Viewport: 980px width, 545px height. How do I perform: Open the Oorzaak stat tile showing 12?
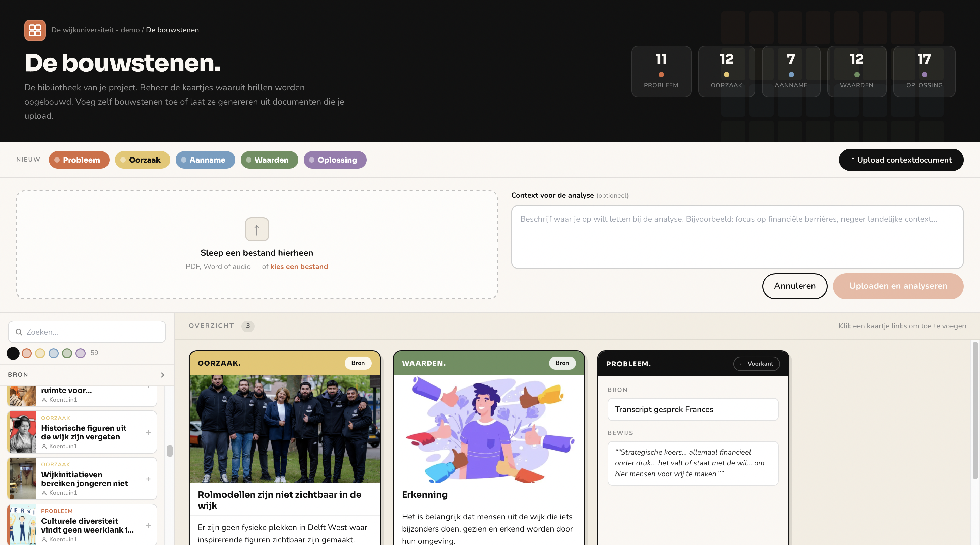[x=726, y=71]
